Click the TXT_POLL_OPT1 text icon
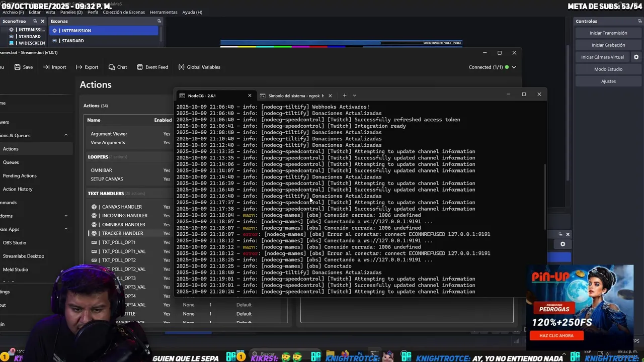644x362 pixels. pos(94,242)
